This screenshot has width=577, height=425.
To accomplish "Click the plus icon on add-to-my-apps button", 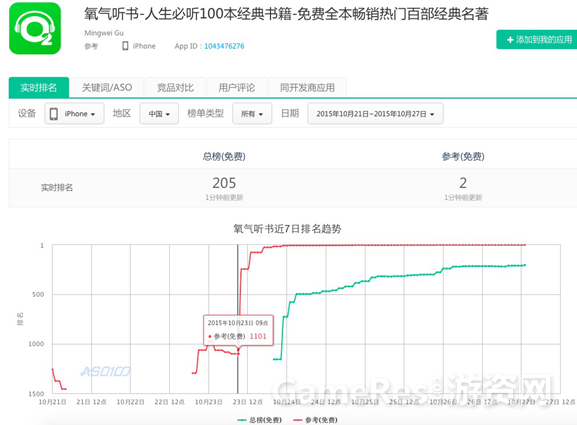I will coord(510,39).
